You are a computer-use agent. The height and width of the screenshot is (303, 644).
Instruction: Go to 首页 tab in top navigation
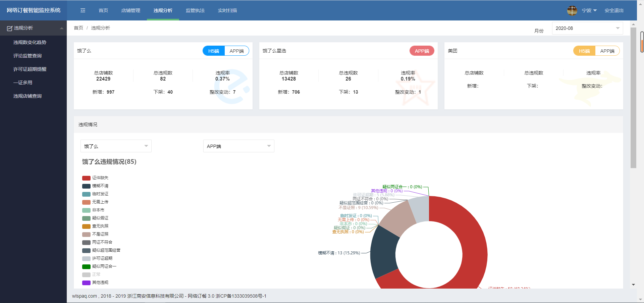point(103,10)
